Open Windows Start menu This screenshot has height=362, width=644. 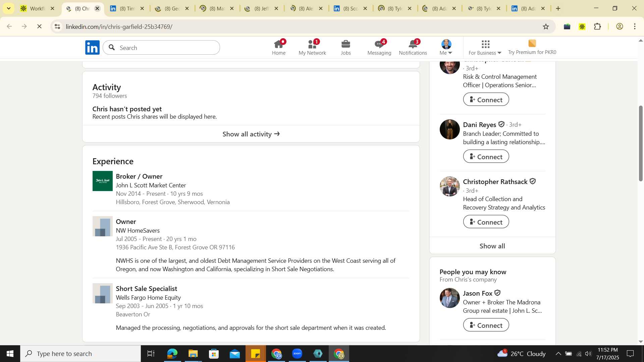10,354
